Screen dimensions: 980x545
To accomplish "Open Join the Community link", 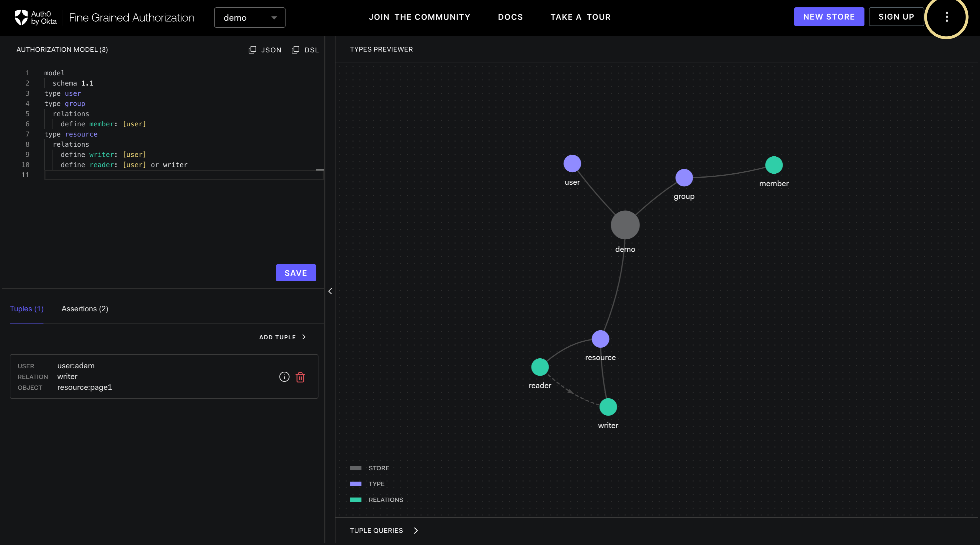I will 419,17.
